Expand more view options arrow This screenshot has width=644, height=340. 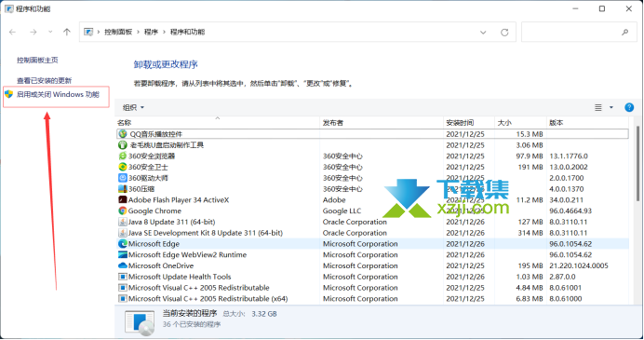(611, 107)
